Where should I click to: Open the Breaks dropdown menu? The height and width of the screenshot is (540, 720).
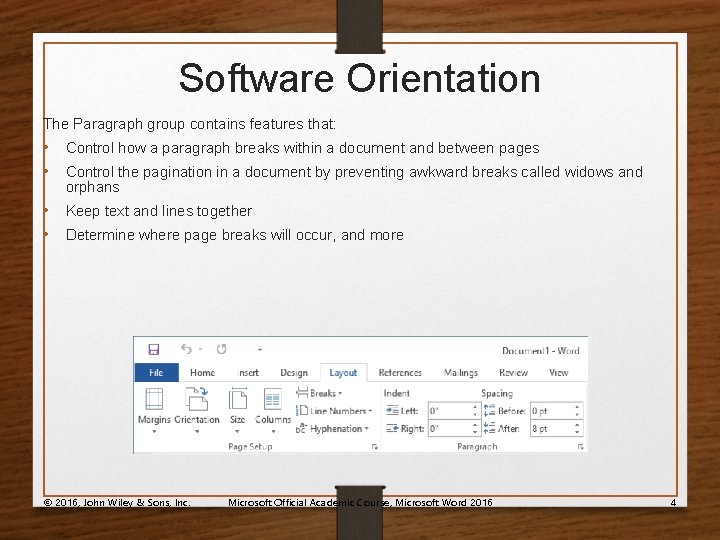(x=340, y=394)
